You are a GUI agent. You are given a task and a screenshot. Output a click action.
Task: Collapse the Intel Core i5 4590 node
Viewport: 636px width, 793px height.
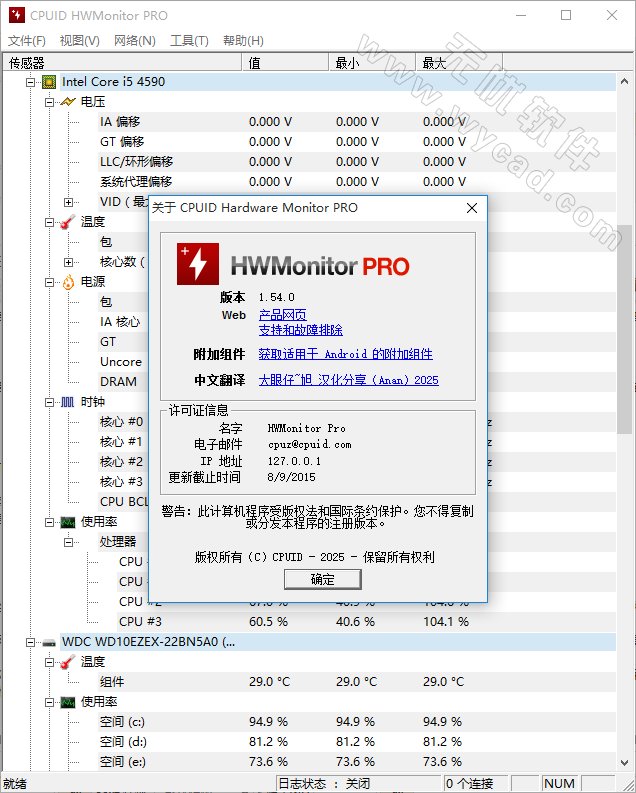(x=30, y=82)
